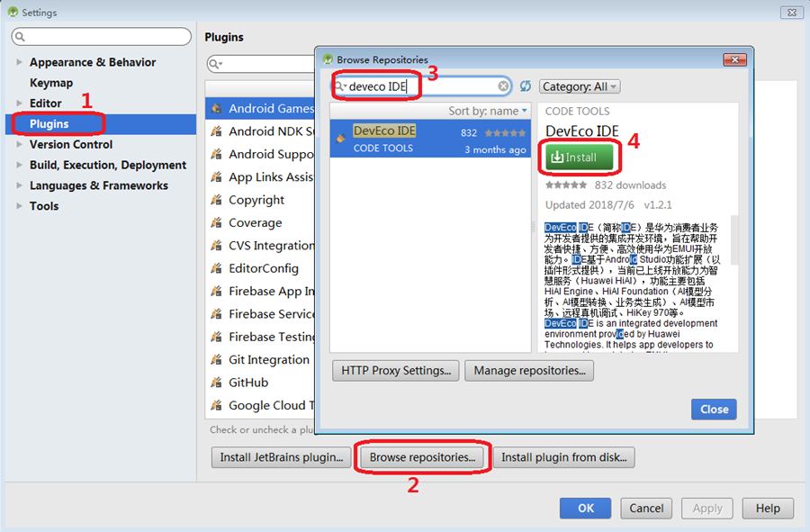Click the Google Cloud Tools plugin icon
This screenshot has height=532, width=810.
pos(216,405)
